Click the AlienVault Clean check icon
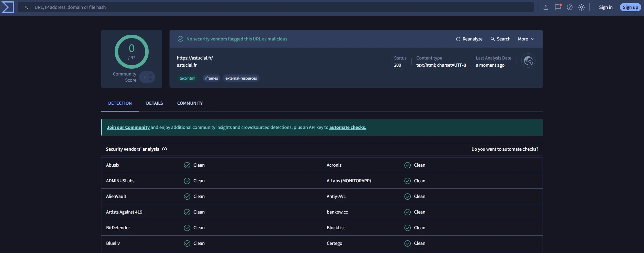 [187, 197]
